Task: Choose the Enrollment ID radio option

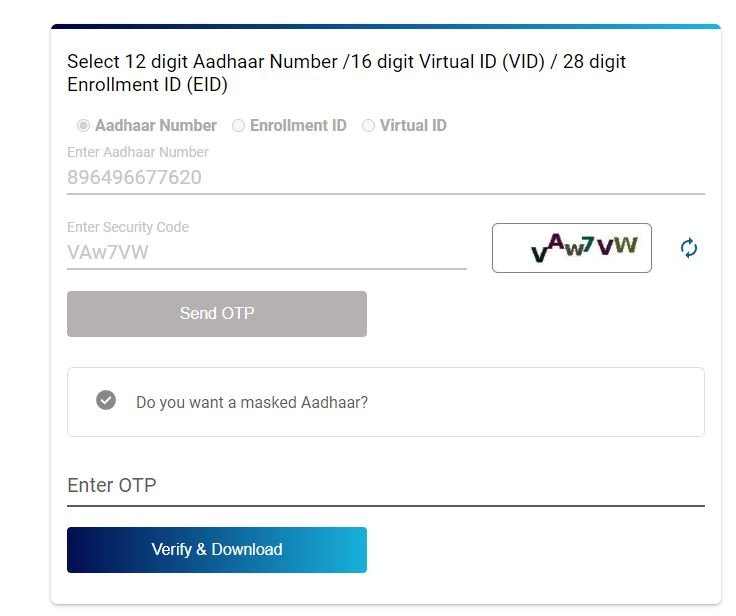Action: pyautogui.click(x=238, y=126)
